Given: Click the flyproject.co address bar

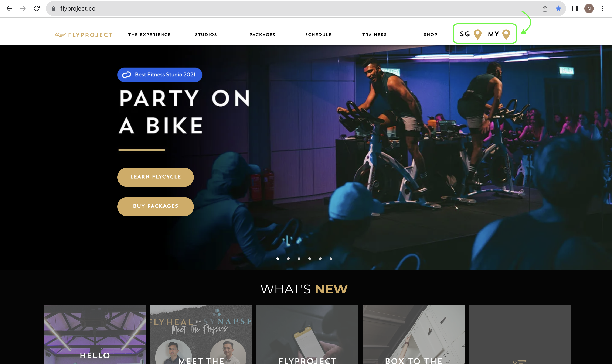Looking at the screenshot, I should (295, 8).
